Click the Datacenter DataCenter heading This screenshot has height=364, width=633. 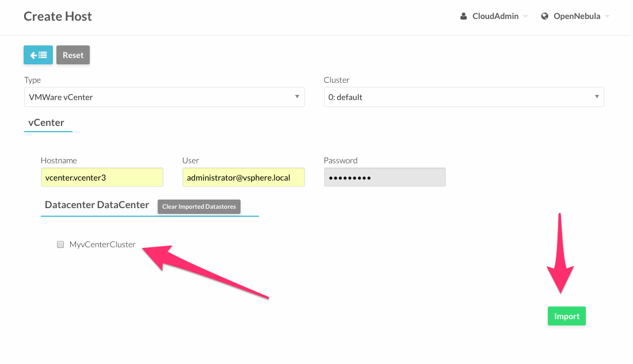[x=97, y=205]
